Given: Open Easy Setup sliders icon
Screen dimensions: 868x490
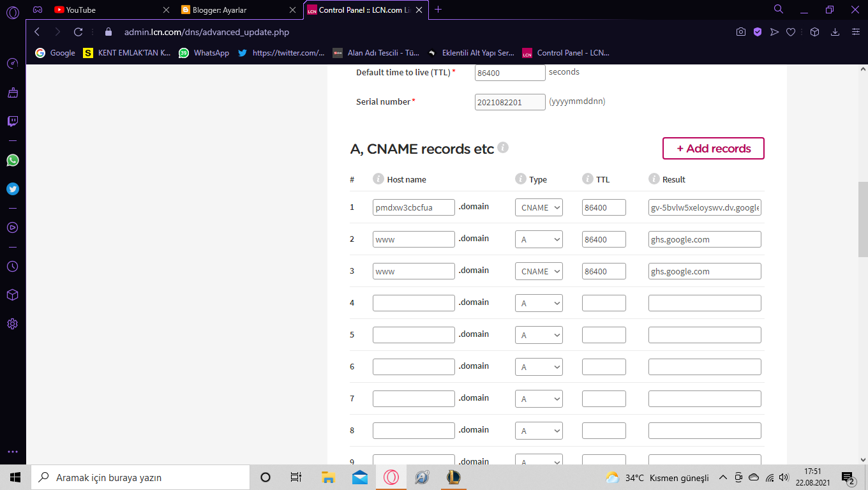Looking at the screenshot, I should 856,31.
